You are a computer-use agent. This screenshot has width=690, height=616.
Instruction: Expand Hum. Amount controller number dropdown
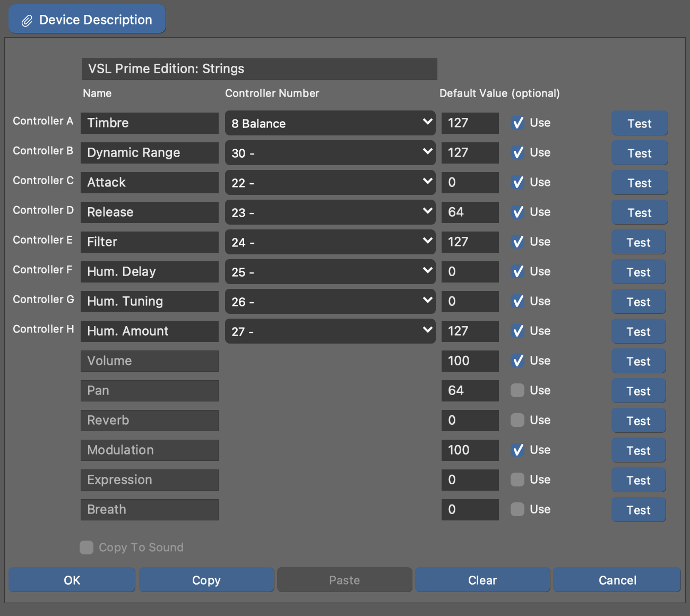coord(330,331)
